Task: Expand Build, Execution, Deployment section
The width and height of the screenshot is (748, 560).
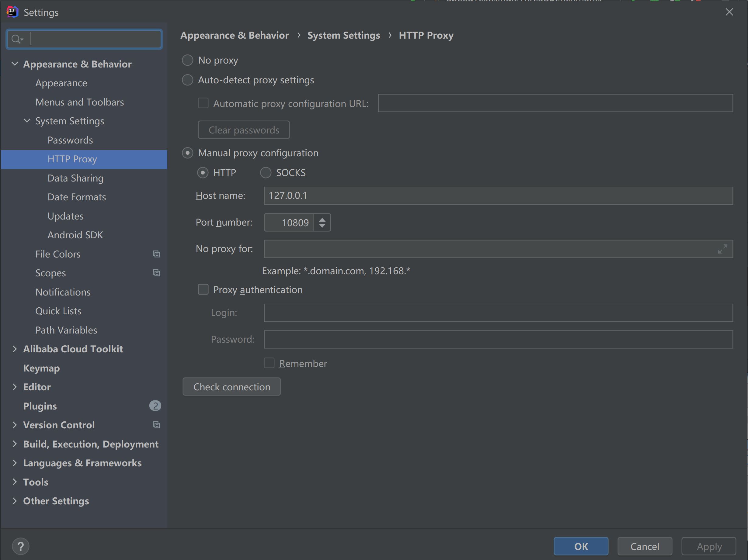Action: click(15, 444)
